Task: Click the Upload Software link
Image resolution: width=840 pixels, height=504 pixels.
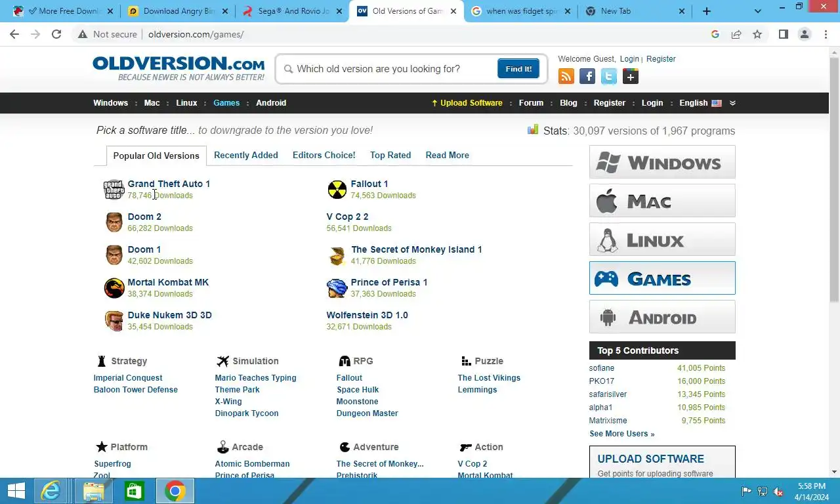Action: click(x=467, y=103)
